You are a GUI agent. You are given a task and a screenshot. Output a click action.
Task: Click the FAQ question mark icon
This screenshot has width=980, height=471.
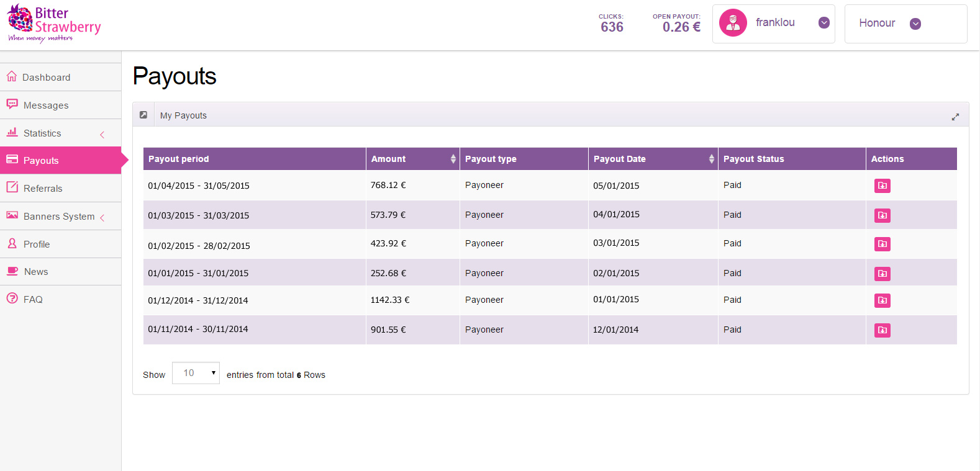(12, 298)
